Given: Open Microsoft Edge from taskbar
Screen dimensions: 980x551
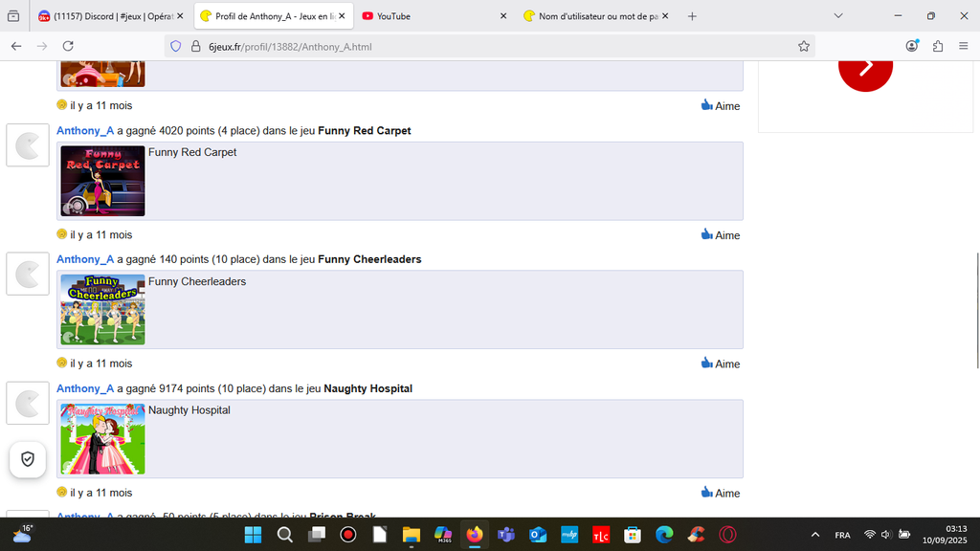Looking at the screenshot, I should coord(664,535).
